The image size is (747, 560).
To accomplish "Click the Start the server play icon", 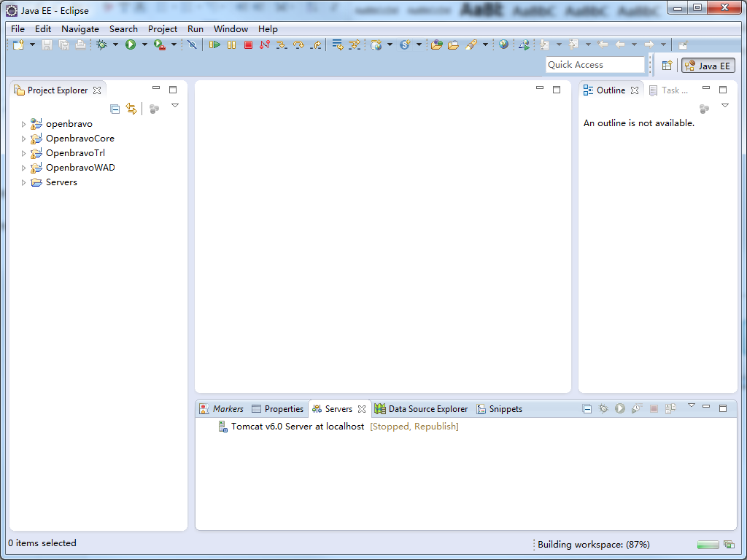I will point(620,408).
